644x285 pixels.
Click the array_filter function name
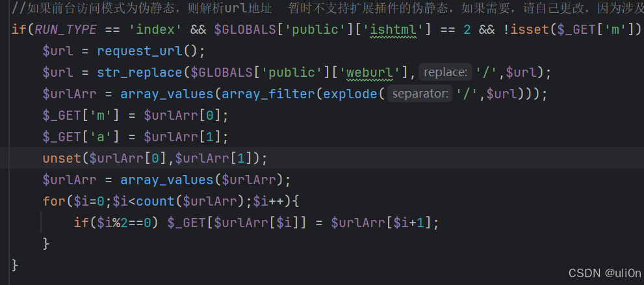(x=268, y=94)
